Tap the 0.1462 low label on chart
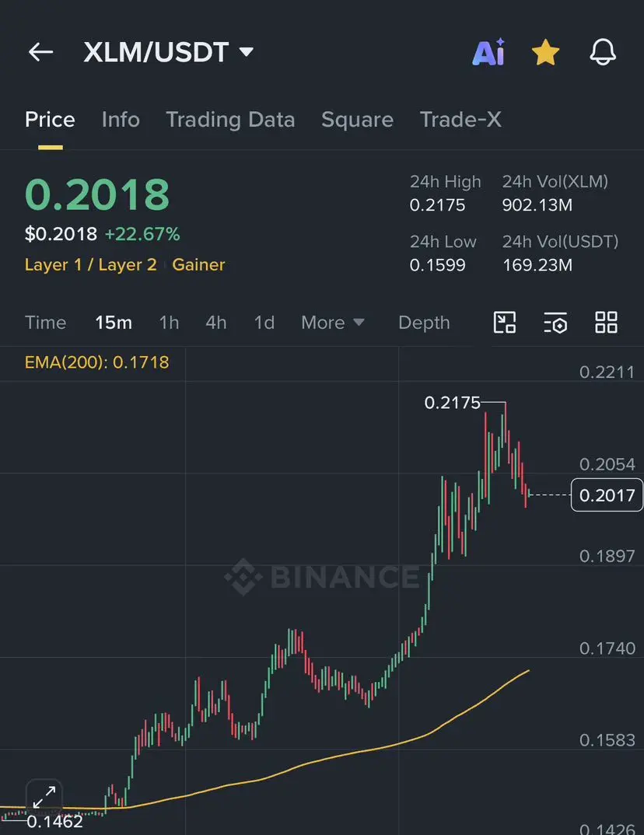Screen dimensions: 644x835 55,822
